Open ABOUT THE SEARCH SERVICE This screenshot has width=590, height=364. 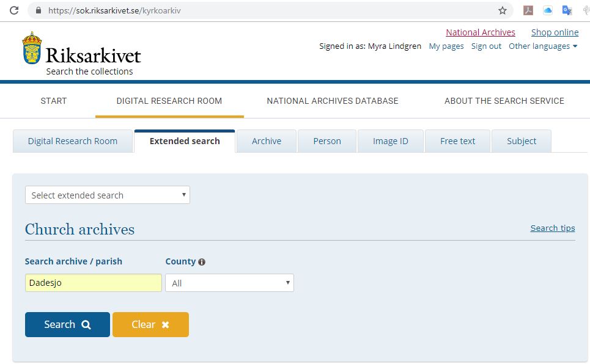(x=504, y=101)
